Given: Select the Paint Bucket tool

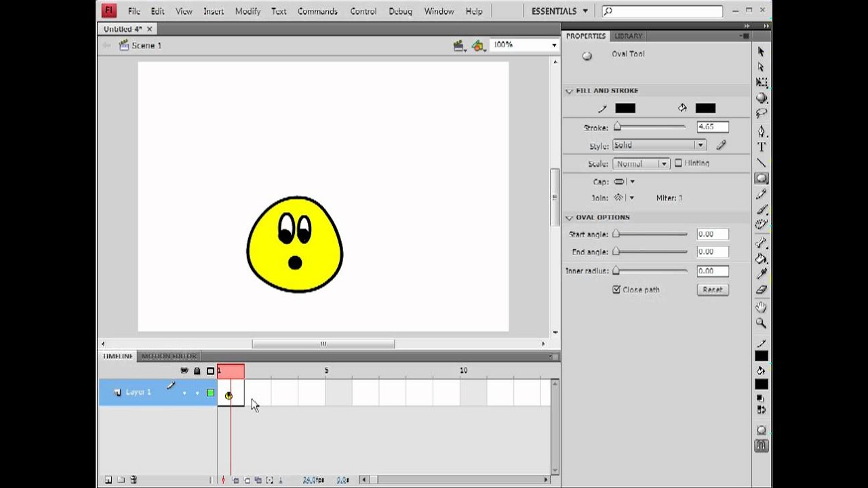Looking at the screenshot, I should click(x=761, y=258).
